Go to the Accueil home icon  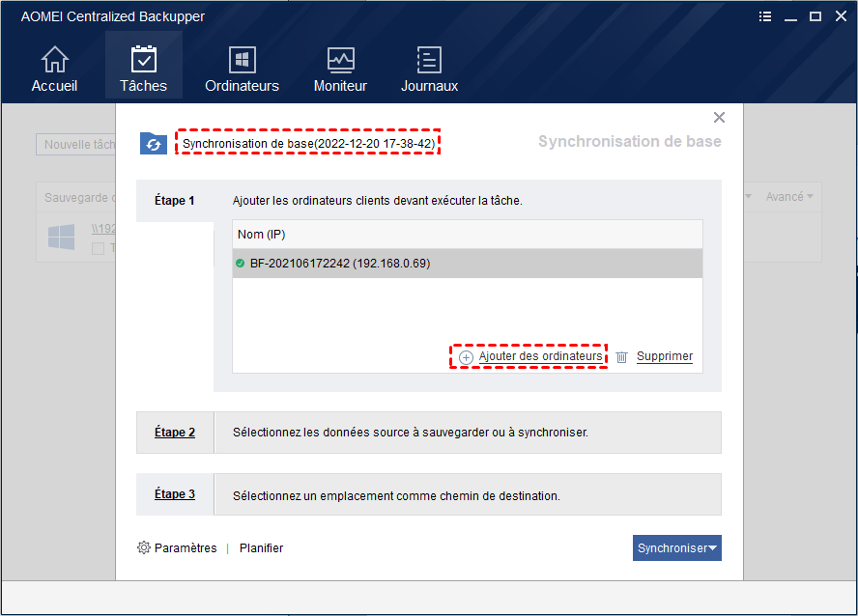pyautogui.click(x=55, y=59)
